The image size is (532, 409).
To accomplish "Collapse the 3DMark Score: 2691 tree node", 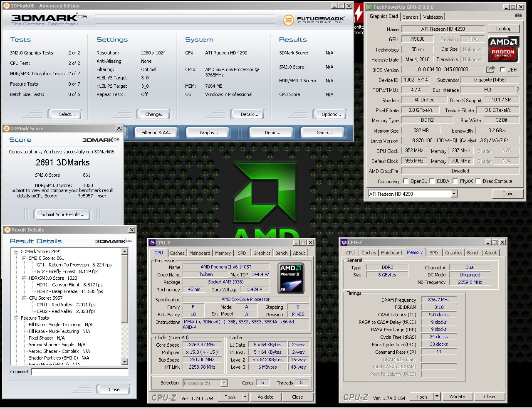I will click(17, 251).
